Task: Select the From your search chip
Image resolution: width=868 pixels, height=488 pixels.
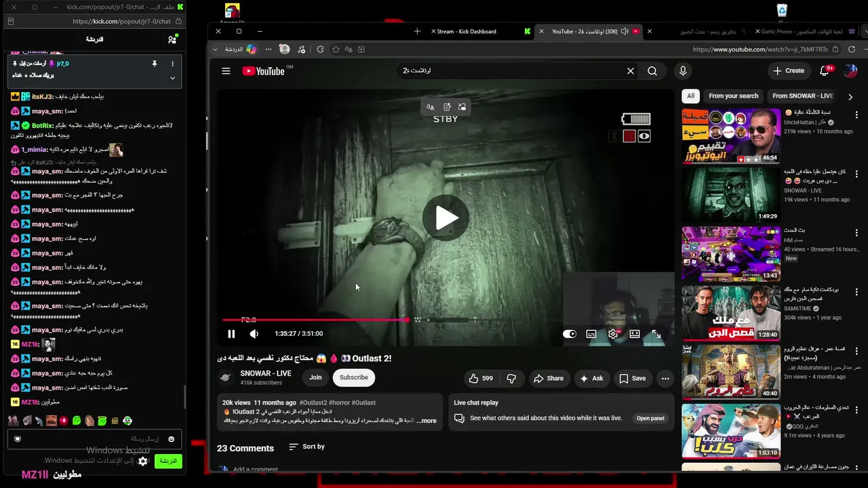Action: (x=733, y=96)
